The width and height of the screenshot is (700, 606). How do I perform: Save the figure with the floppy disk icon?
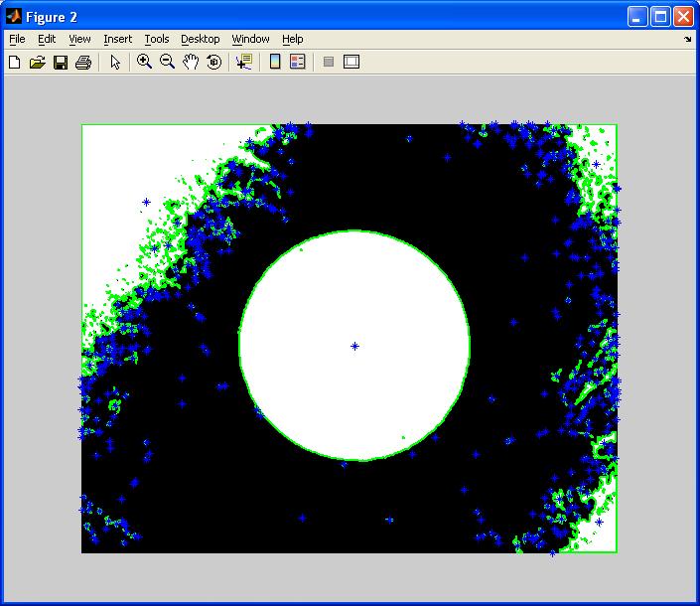click(60, 62)
